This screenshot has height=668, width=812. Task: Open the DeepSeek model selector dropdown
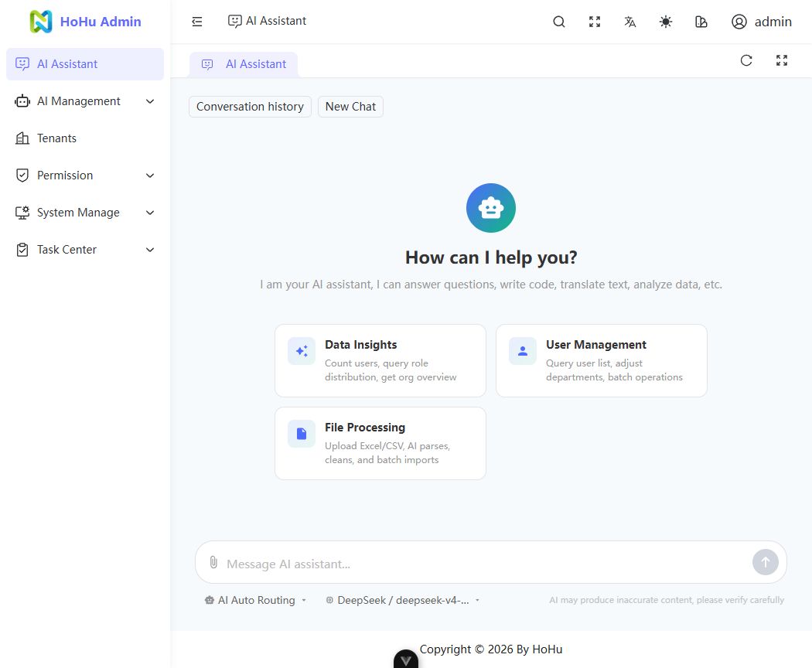402,600
